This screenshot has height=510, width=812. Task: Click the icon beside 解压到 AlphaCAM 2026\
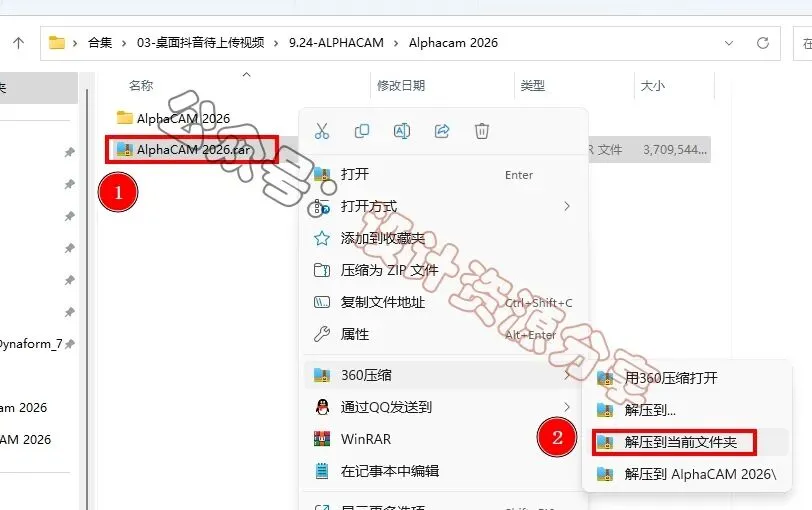point(605,474)
